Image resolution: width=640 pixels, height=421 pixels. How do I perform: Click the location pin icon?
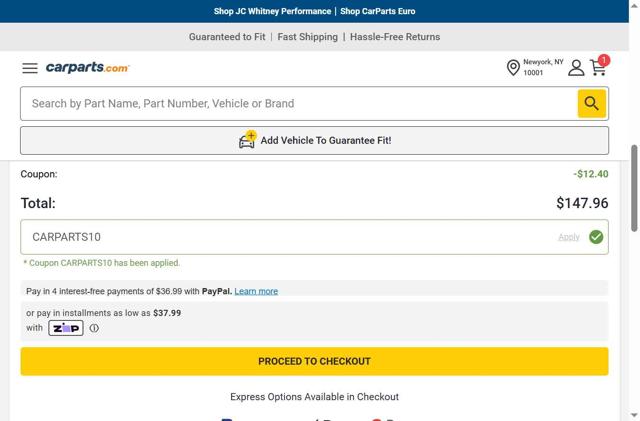(x=513, y=68)
